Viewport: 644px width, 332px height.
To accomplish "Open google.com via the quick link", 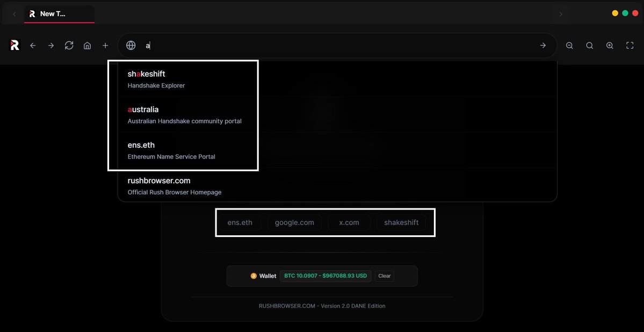I will click(294, 222).
